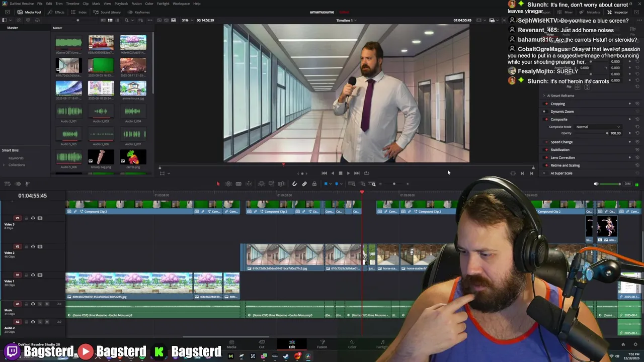Add a marker with the marker icon
The width and height of the screenshot is (644, 362).
(x=337, y=184)
